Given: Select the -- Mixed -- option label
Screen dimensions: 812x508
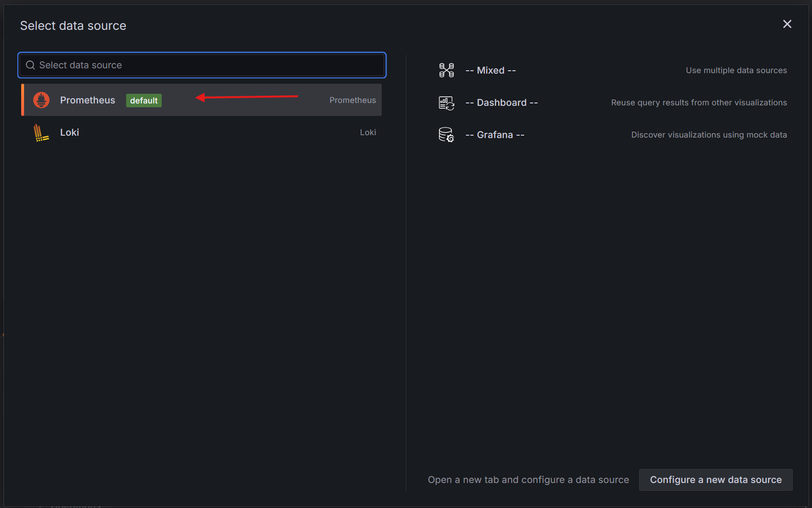Looking at the screenshot, I should (x=490, y=70).
